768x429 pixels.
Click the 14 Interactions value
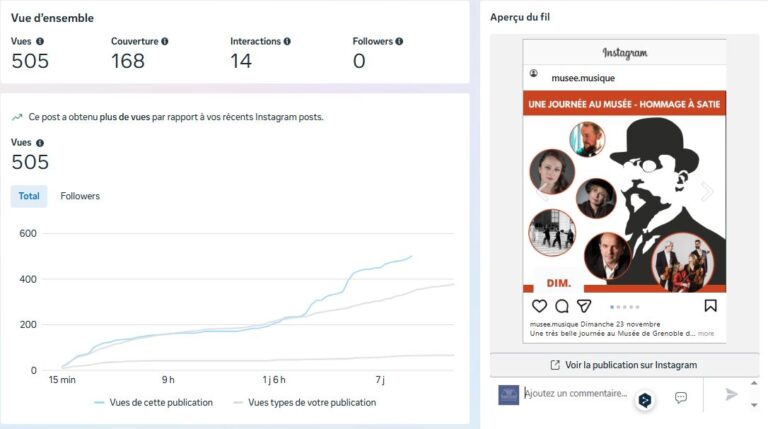pyautogui.click(x=241, y=61)
